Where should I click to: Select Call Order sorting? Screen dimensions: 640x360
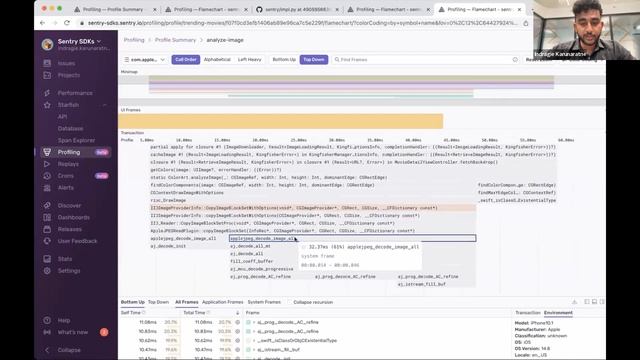tap(186, 60)
